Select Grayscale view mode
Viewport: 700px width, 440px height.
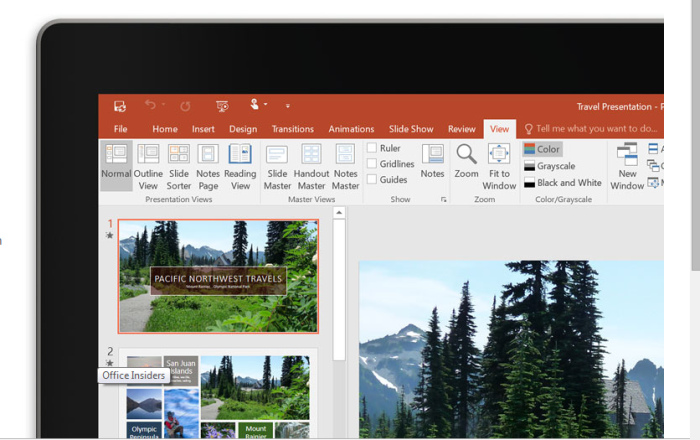click(x=550, y=166)
